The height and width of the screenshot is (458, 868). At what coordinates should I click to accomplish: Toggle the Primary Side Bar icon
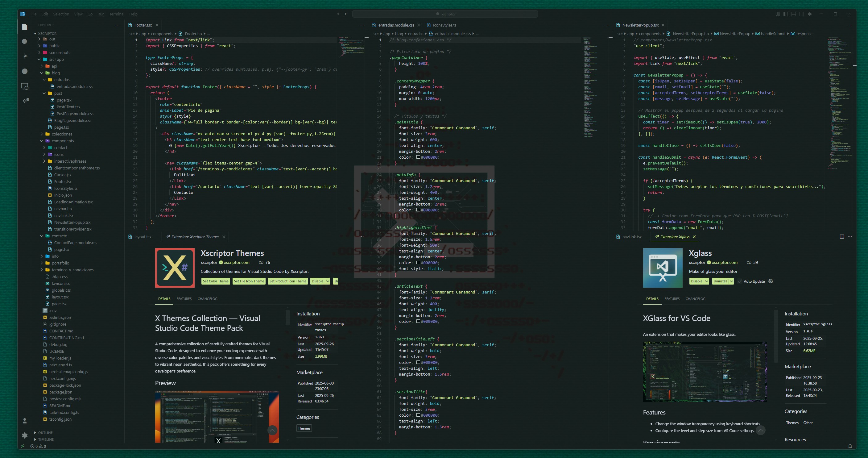point(786,14)
